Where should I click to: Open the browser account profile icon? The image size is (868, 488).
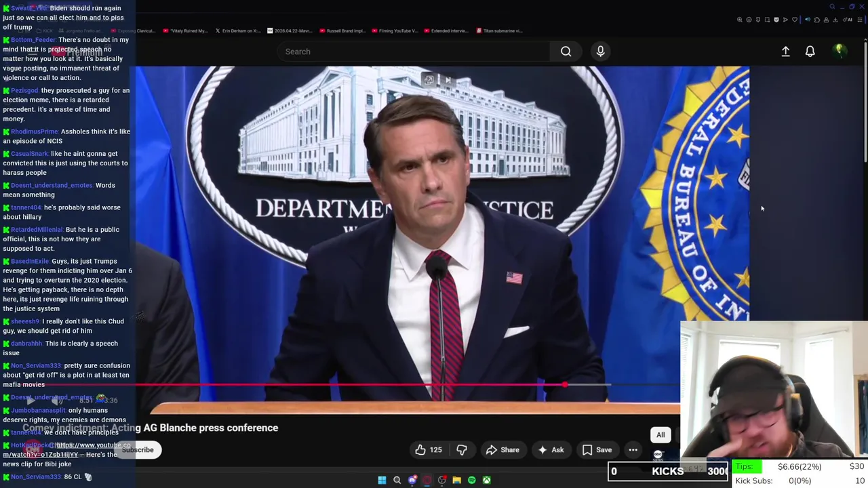click(x=826, y=20)
